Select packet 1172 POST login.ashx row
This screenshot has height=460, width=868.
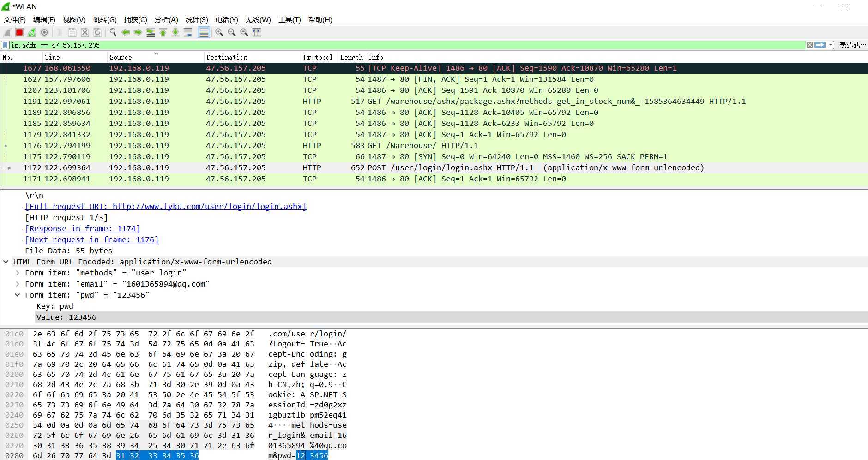pyautogui.click(x=434, y=167)
